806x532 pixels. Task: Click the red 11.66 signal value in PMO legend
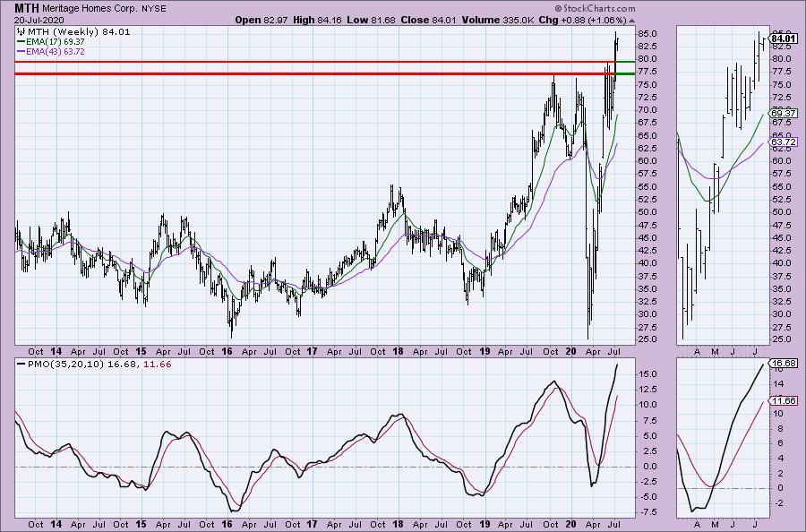tap(159, 364)
